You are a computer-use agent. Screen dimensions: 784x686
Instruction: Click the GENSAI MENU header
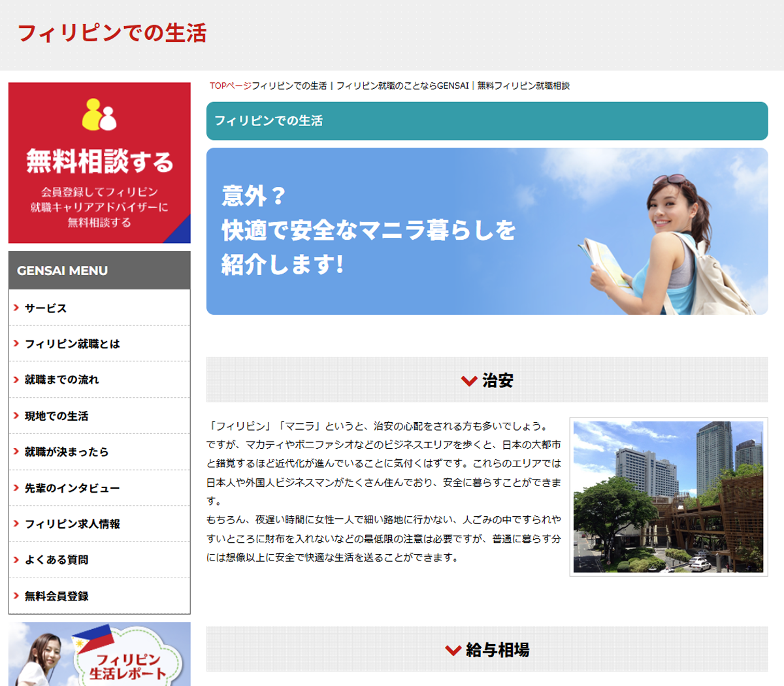pyautogui.click(x=99, y=270)
